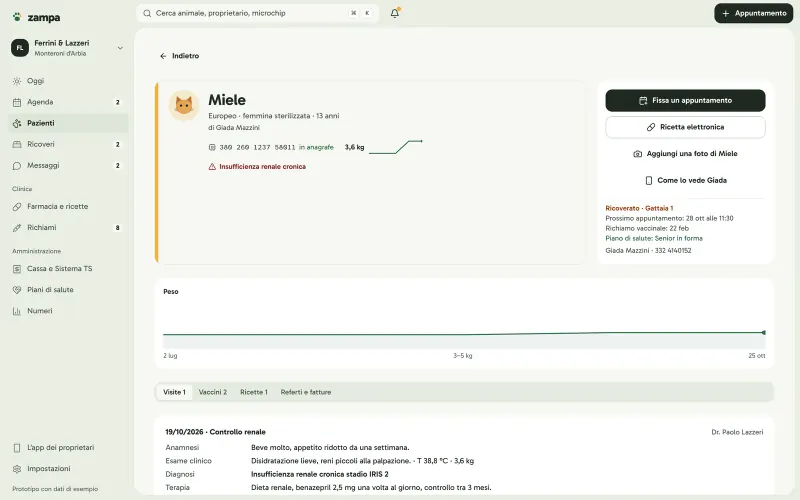Open Numeri statistics page
800x500 pixels.
point(68,311)
